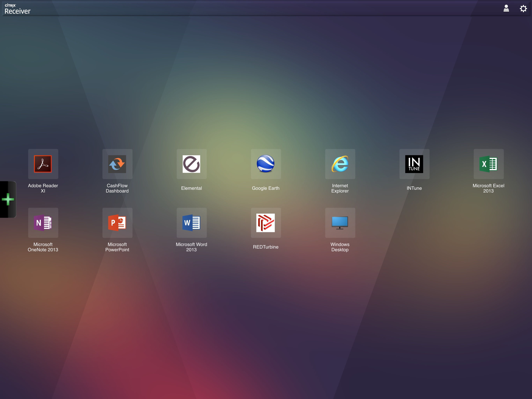Screen dimensions: 532x399
Task: Start Microsoft Word 2013
Action: point(191,223)
